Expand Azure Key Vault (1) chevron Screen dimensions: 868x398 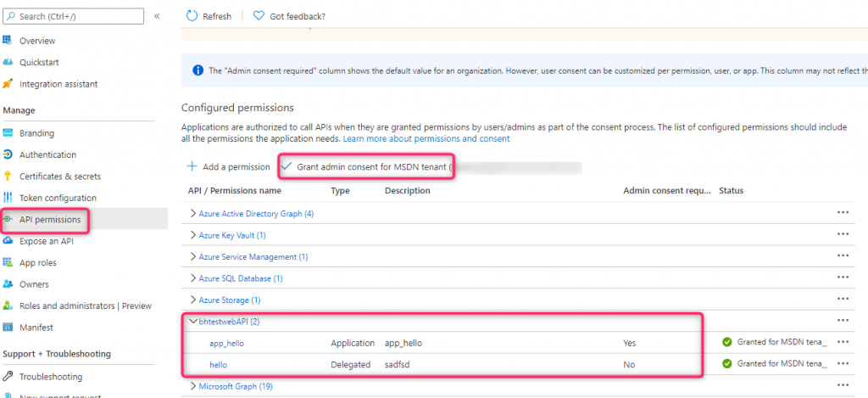[193, 235]
